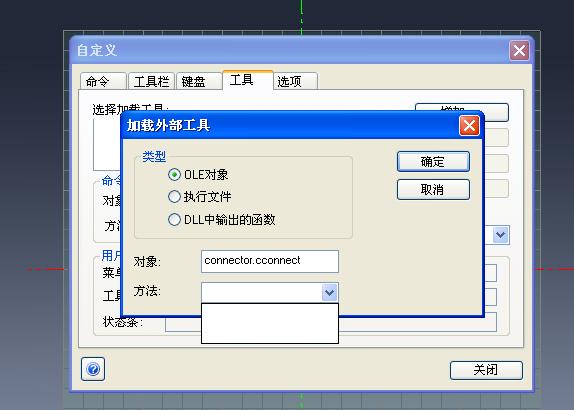Click the empty open dropdown list below 方法
The width and height of the screenshot is (574, 410).
(270, 323)
